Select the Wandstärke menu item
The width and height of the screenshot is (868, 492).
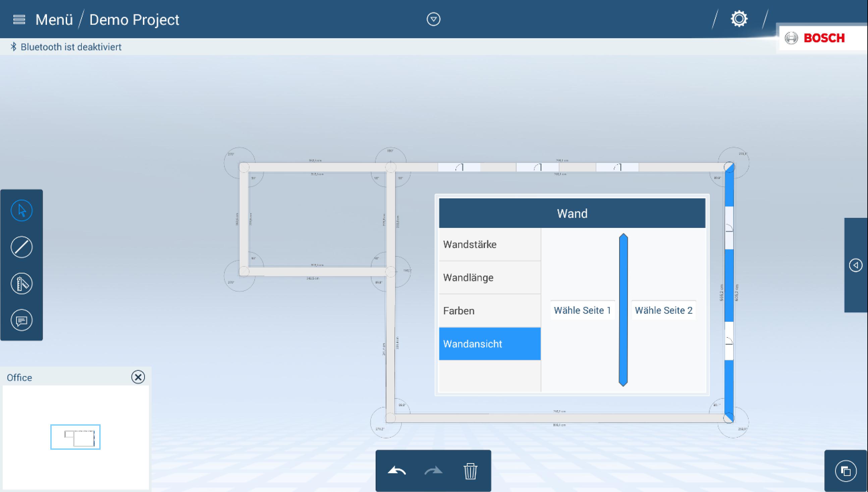coord(490,244)
